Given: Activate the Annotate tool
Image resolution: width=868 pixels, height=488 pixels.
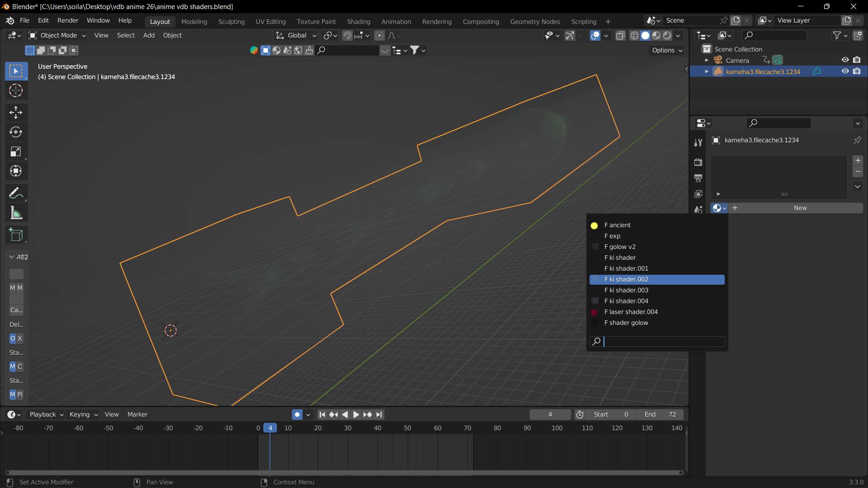Looking at the screenshot, I should coord(16,193).
